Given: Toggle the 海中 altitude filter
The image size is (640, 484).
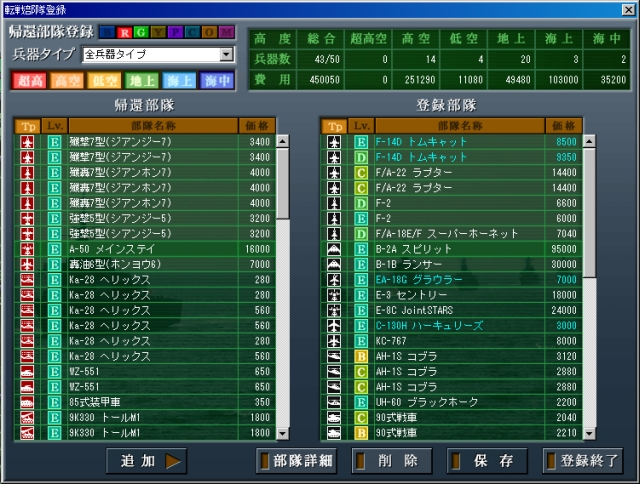Looking at the screenshot, I should (217, 80).
